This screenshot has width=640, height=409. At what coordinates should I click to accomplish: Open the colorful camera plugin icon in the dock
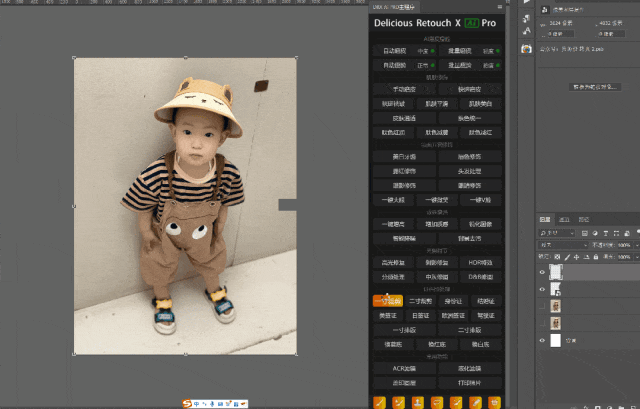(527, 49)
